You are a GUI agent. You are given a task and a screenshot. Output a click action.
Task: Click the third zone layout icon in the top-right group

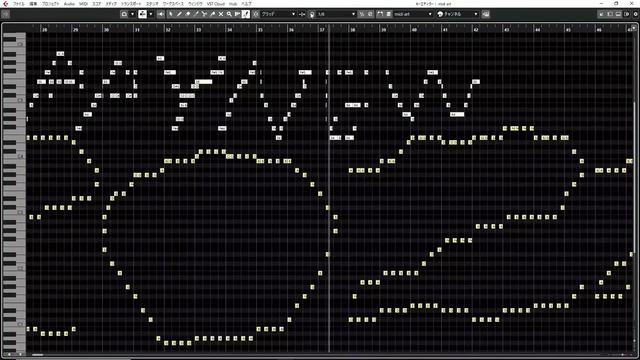tap(618, 14)
